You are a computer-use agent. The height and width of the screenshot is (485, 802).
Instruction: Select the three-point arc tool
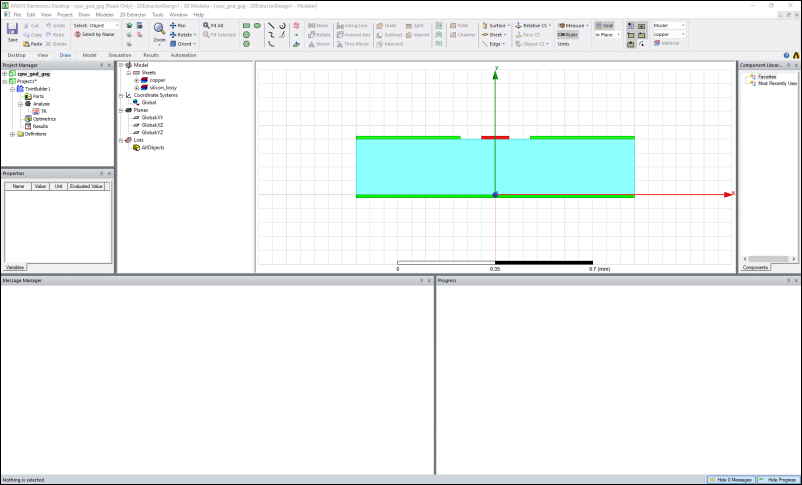(271, 44)
